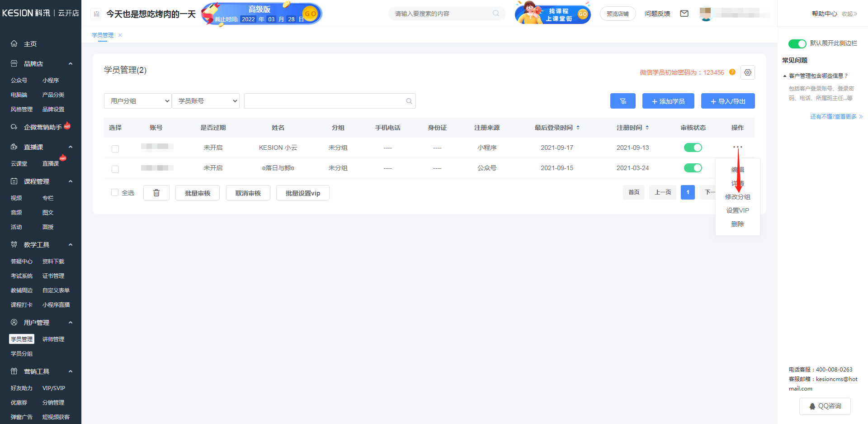This screenshot has width=868, height=424.
Task: Click the orange question mark help icon
Action: click(x=732, y=72)
